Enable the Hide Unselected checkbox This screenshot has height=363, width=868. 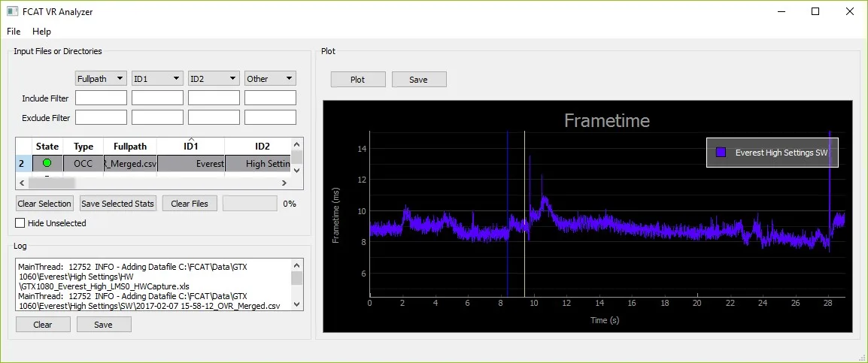point(20,223)
